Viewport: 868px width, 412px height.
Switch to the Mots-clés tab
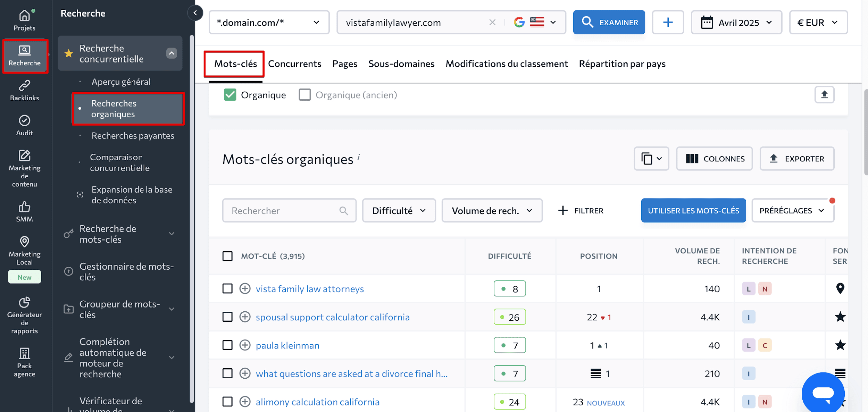[235, 64]
